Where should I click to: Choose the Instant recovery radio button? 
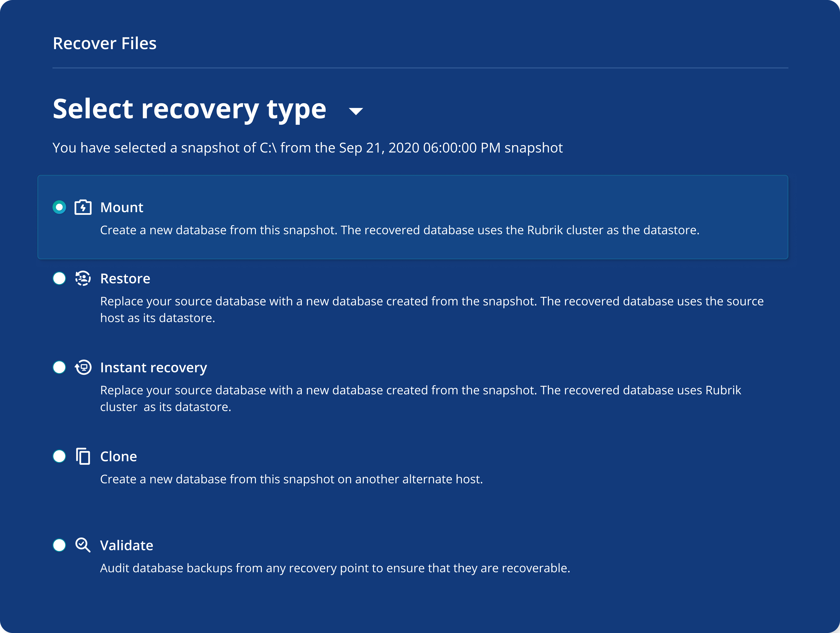coord(59,367)
